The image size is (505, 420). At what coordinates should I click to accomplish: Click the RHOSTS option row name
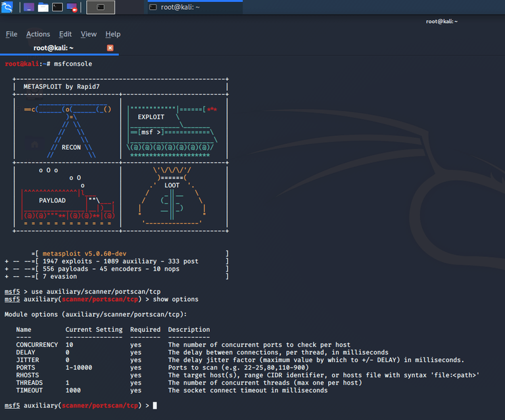(x=28, y=375)
